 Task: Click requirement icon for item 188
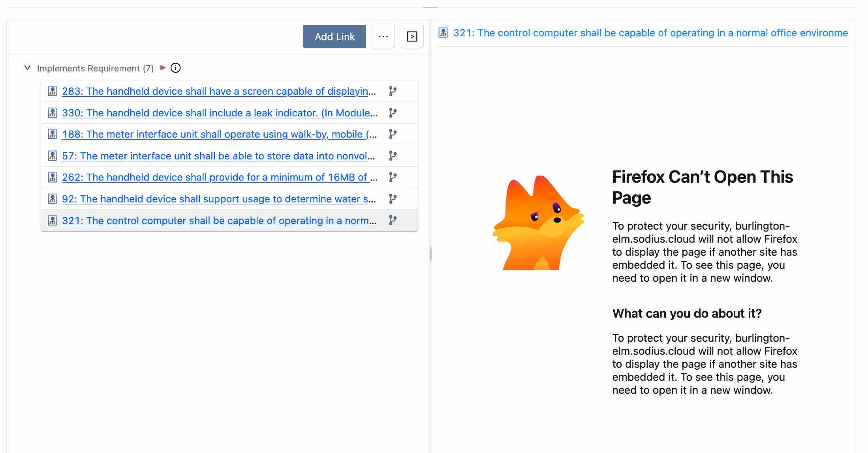(52, 134)
